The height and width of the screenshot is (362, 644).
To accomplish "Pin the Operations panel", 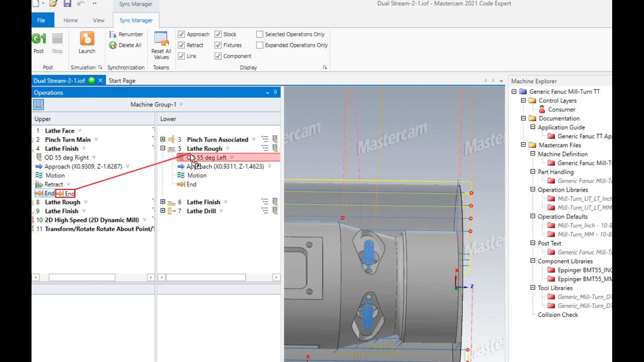I will [275, 92].
